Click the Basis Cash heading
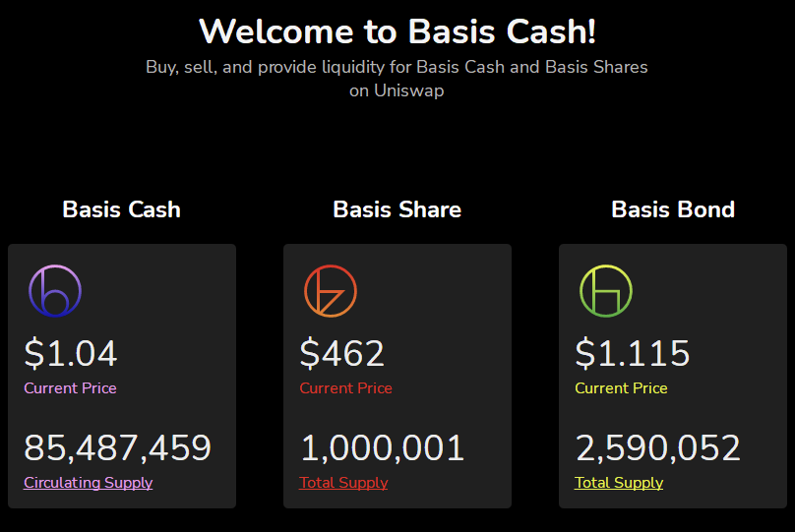The width and height of the screenshot is (795, 532). coord(122,209)
